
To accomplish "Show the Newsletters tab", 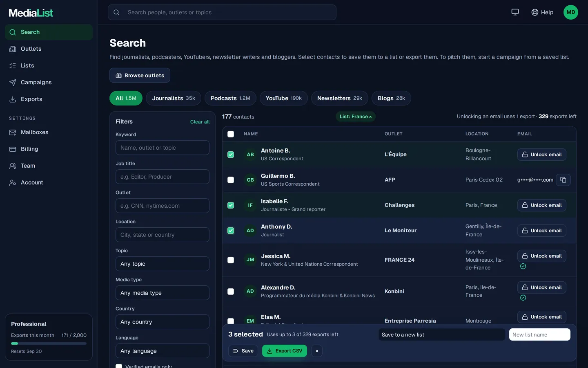I will [x=340, y=98].
